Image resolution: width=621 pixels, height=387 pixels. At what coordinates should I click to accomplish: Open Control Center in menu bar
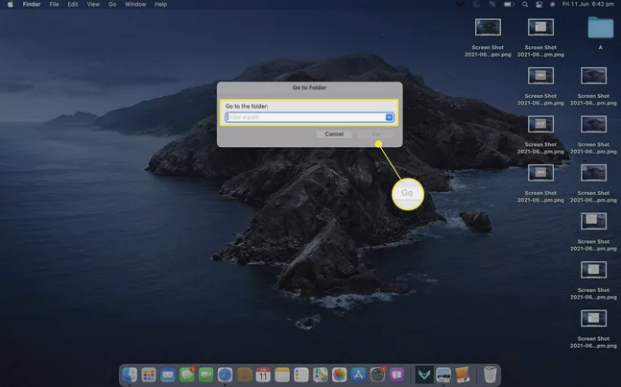point(539,4)
